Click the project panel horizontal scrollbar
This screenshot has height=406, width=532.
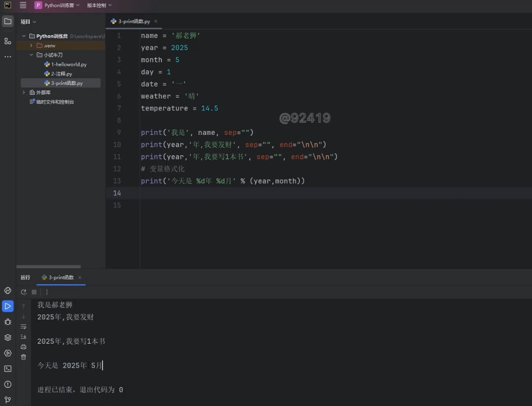pyautogui.click(x=48, y=267)
